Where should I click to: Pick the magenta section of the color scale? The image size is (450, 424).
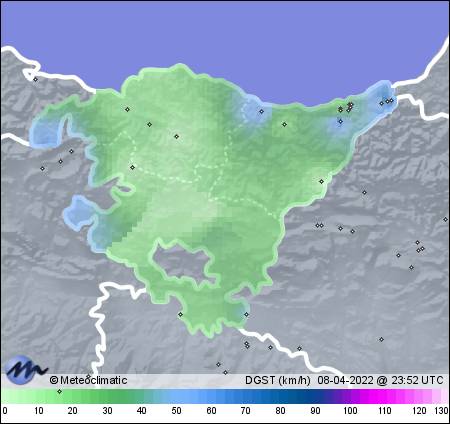point(373,396)
